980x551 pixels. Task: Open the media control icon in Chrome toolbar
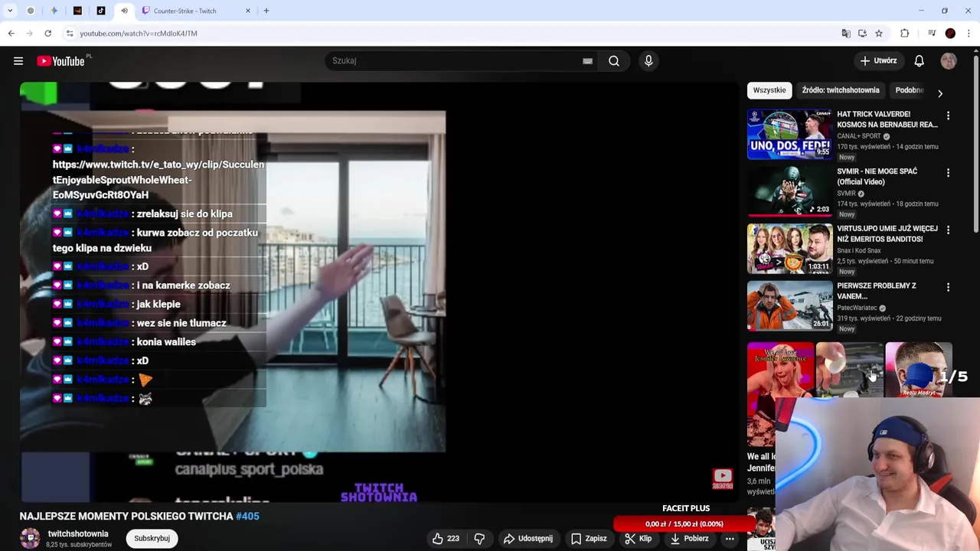click(x=932, y=34)
